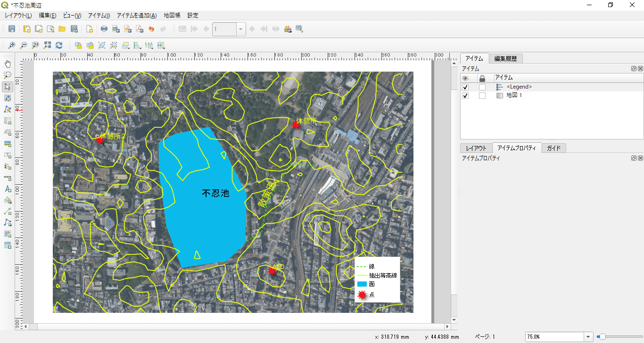
Task: Select 地図 1 row in item list
Action: click(552, 96)
